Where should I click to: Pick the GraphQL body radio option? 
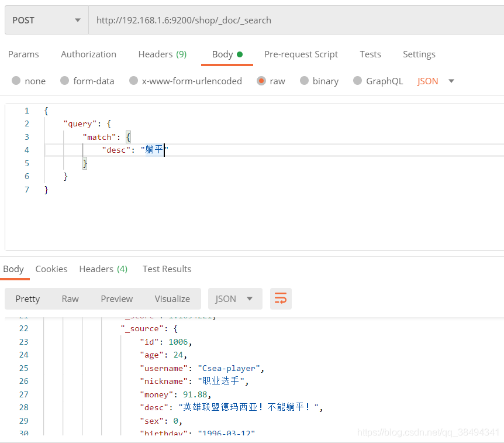[358, 81]
